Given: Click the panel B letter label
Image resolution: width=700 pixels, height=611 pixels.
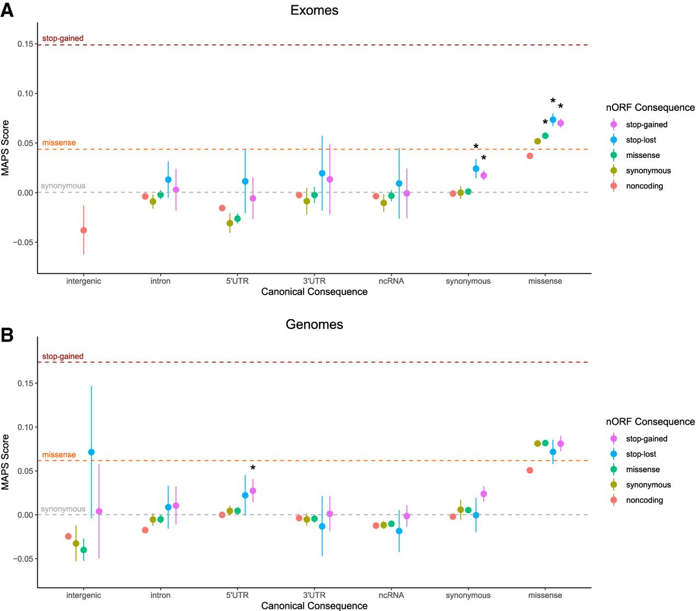Looking at the screenshot, I should (7, 334).
